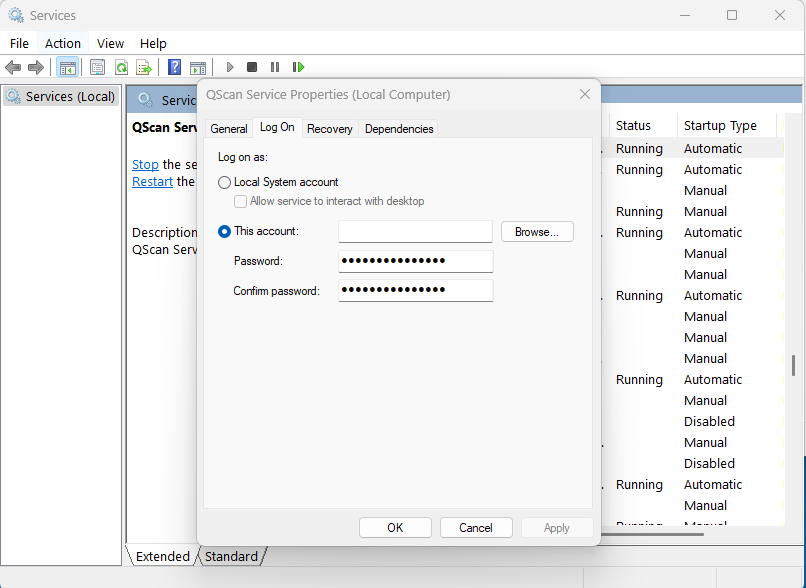Click the Stop the service link
806x588 pixels.
[x=145, y=164]
